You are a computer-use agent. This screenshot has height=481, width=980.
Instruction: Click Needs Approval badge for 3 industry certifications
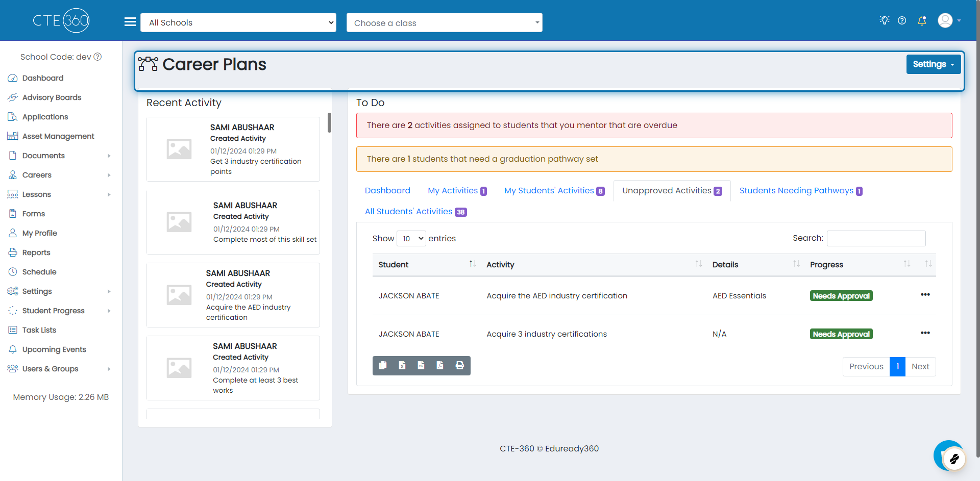(841, 334)
